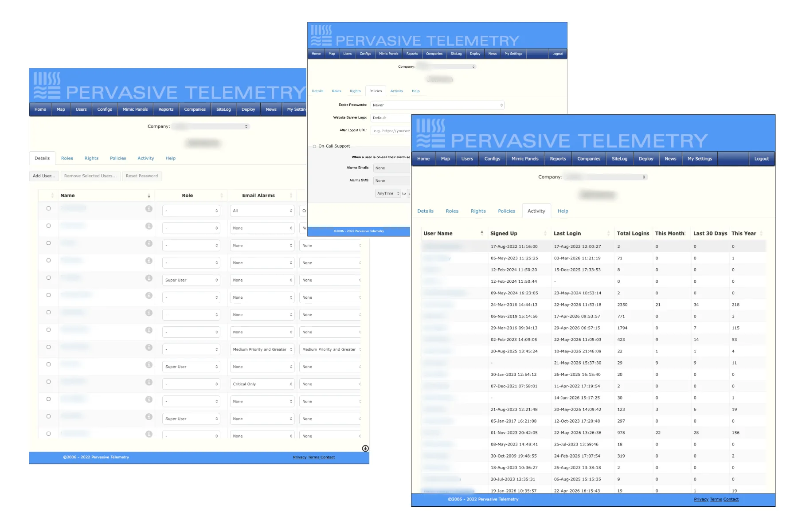Open Companies menu in the Details window
The width and height of the screenshot is (798, 532).
tap(195, 110)
